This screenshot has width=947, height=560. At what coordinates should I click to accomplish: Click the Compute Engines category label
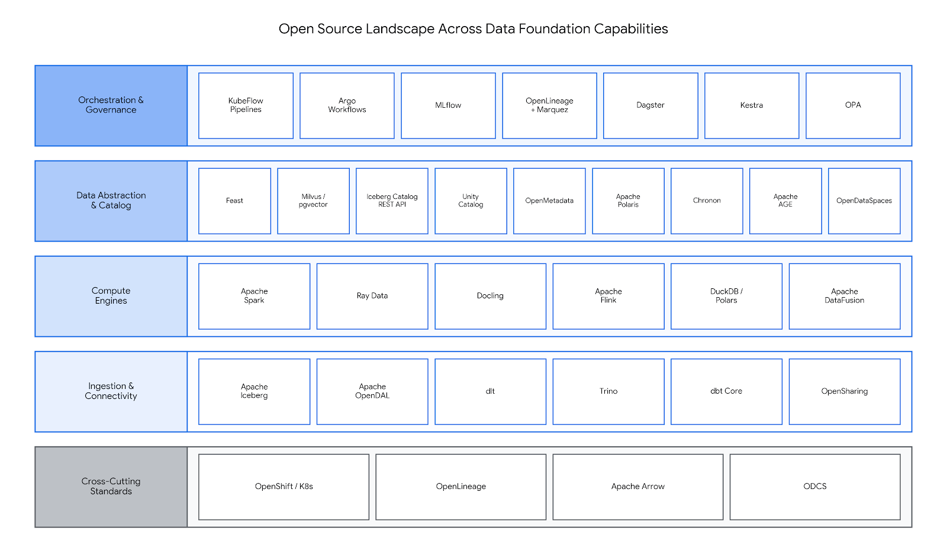111,296
